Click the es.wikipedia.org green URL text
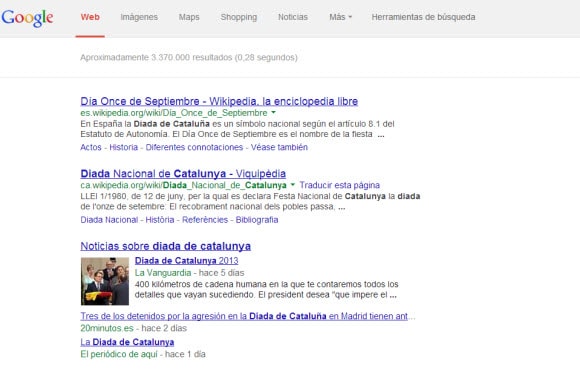Screen dimensions: 580x374 click(x=174, y=112)
